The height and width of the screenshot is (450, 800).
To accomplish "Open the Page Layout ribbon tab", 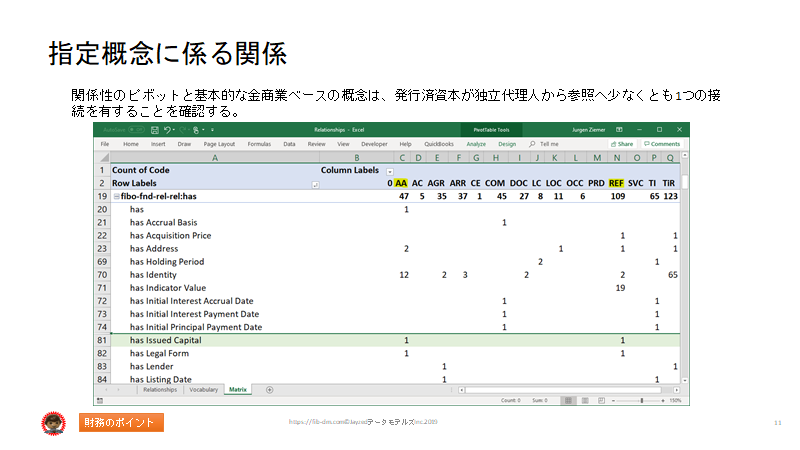I will pyautogui.click(x=219, y=144).
